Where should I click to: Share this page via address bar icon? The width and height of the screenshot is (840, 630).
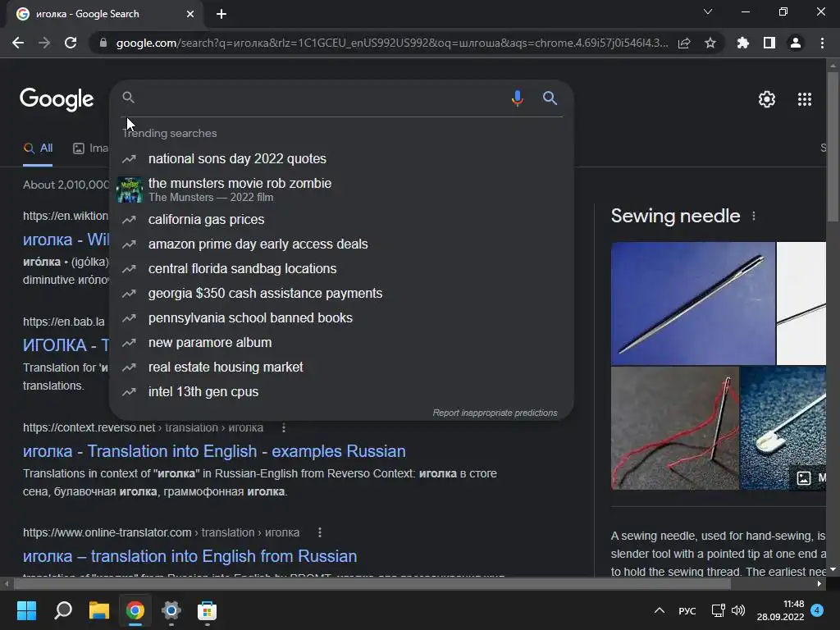684,43
